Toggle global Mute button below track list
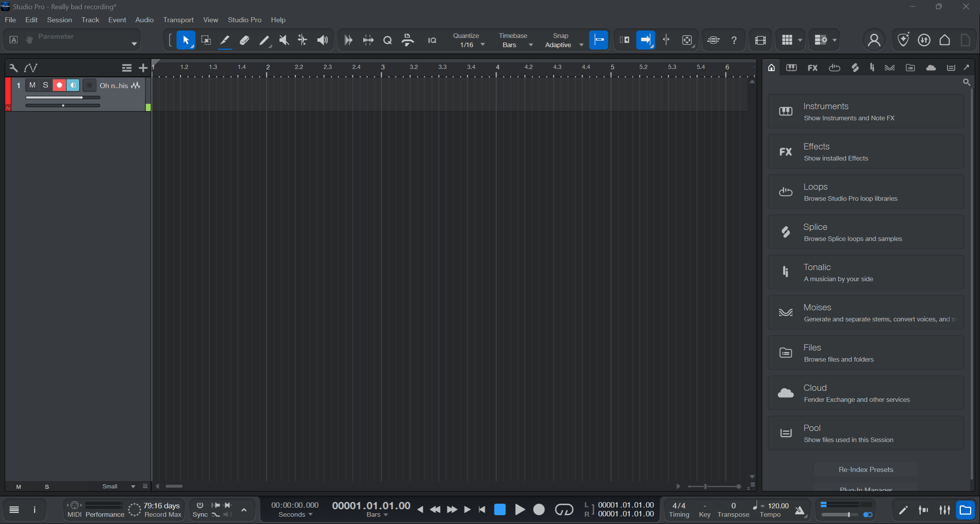980x524 pixels. coord(18,486)
